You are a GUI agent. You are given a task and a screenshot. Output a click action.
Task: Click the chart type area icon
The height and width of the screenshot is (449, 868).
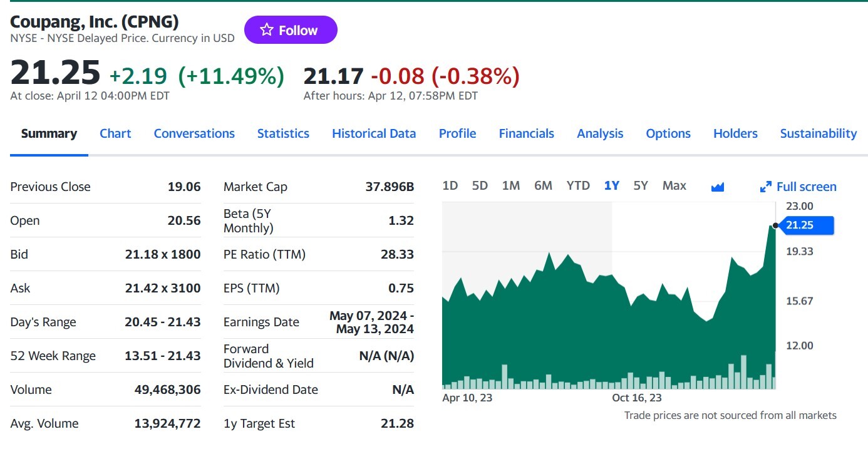click(718, 187)
